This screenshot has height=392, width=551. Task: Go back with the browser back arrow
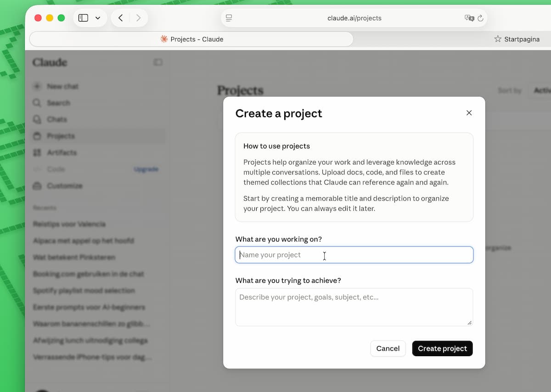[120, 18]
